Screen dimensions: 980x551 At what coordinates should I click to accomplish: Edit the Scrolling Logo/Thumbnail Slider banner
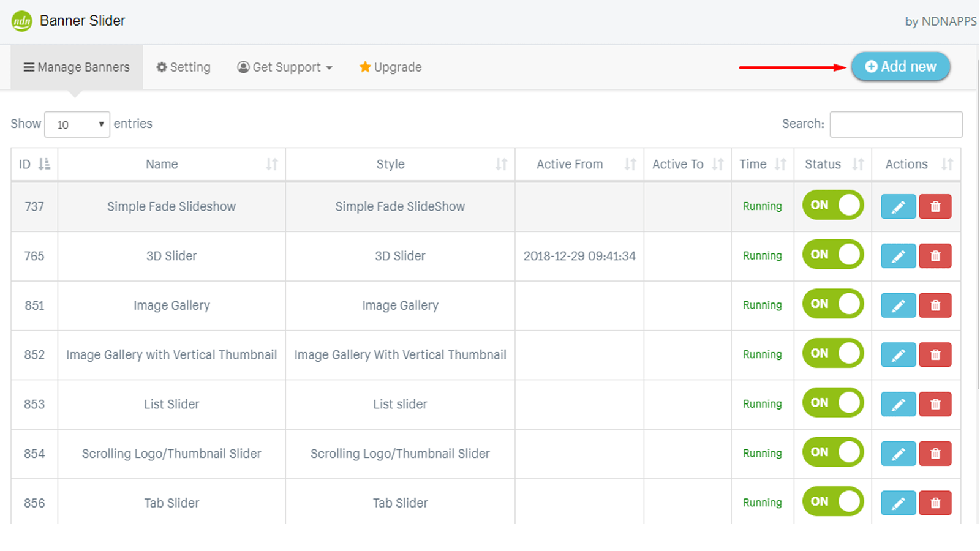(x=898, y=454)
